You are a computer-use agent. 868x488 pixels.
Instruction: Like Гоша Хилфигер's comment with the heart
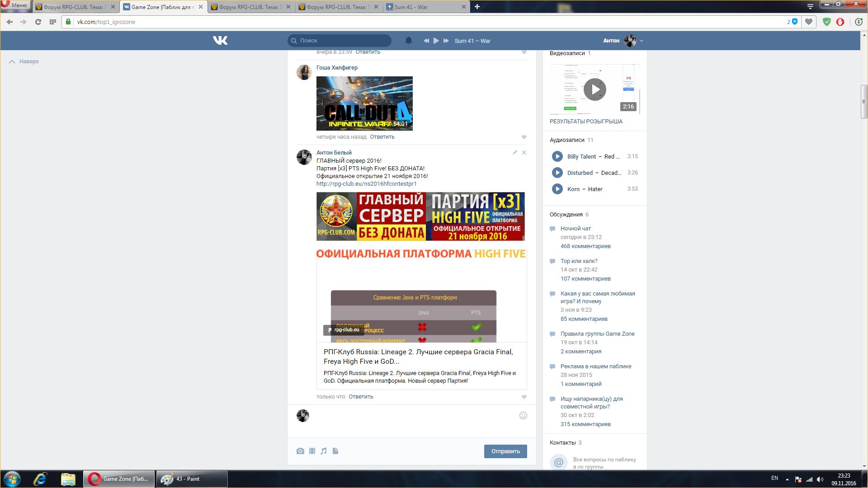click(x=524, y=137)
